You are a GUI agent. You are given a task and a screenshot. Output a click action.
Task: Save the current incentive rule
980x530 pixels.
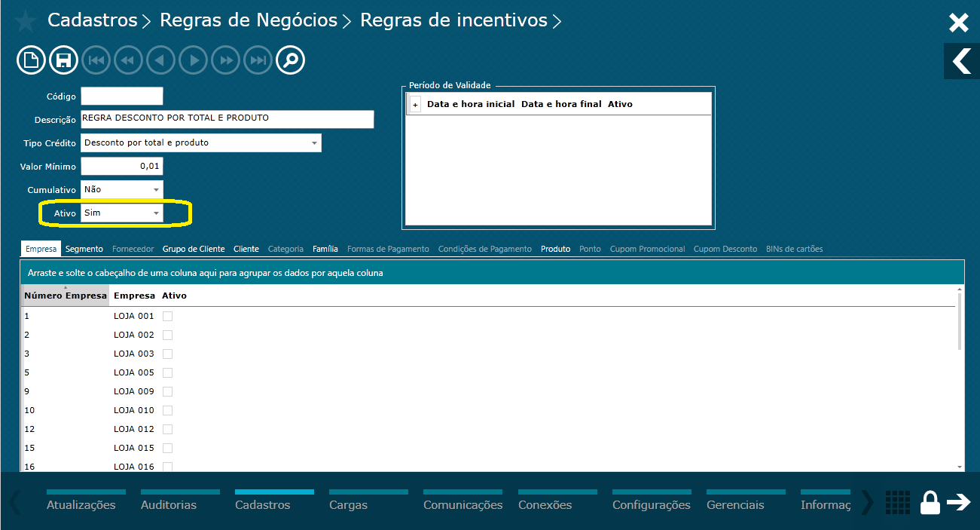(63, 60)
